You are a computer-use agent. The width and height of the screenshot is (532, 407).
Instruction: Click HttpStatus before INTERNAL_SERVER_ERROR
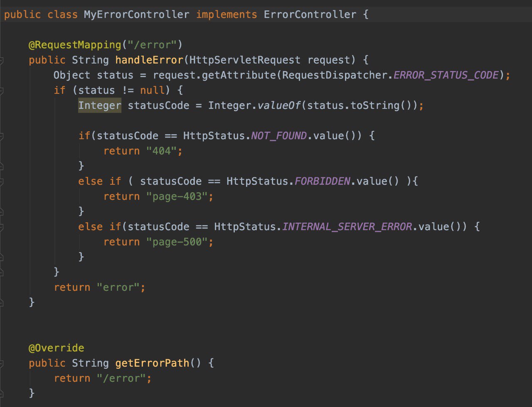click(245, 227)
